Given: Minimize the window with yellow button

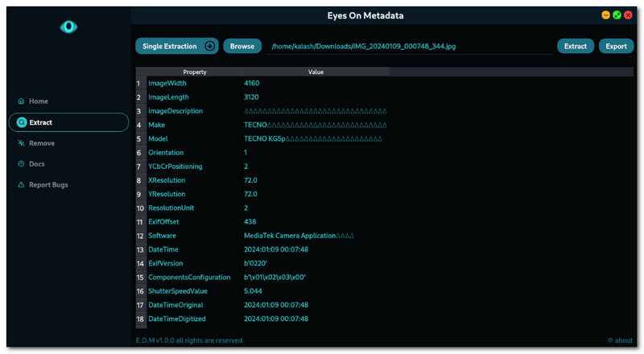Looking at the screenshot, I should [x=605, y=15].
